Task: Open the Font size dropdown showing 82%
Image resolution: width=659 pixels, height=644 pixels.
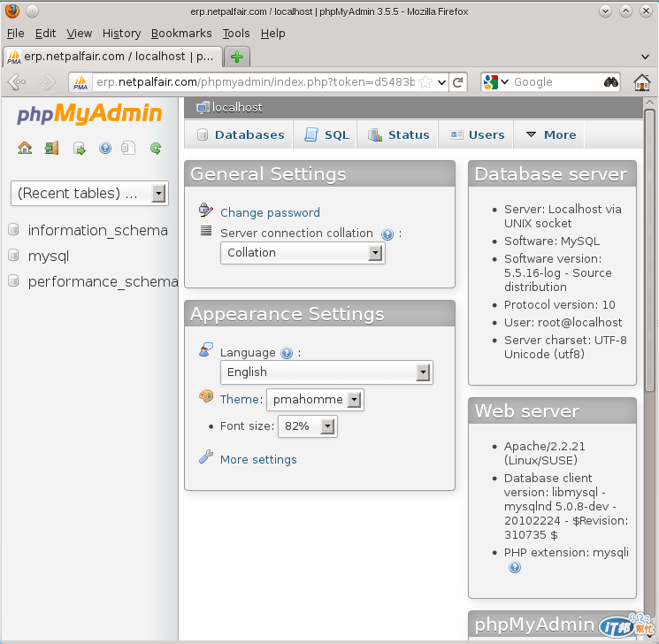Action: pos(307,426)
